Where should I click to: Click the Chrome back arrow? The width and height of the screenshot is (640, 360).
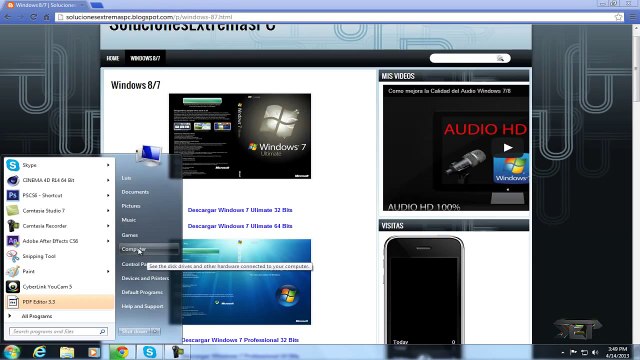(x=8, y=17)
